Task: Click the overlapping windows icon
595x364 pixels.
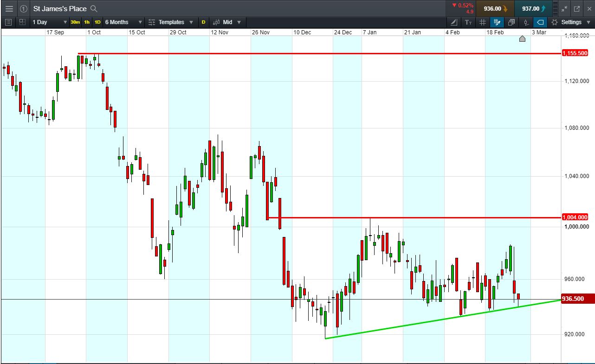Action: pos(511,22)
